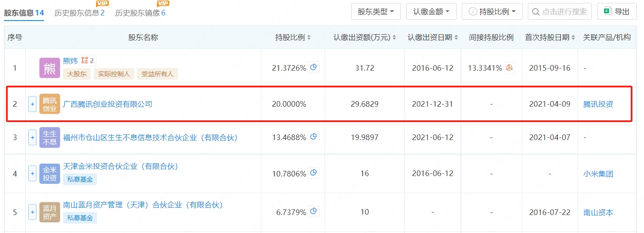
Task: Open 熊炜 shareholder profile link
Action: pyautogui.click(x=70, y=60)
